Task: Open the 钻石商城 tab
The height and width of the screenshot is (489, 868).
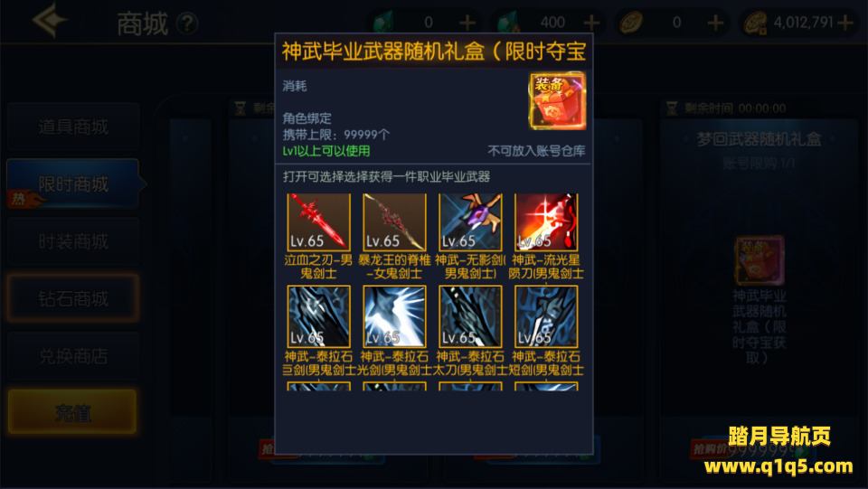Action: click(x=73, y=298)
